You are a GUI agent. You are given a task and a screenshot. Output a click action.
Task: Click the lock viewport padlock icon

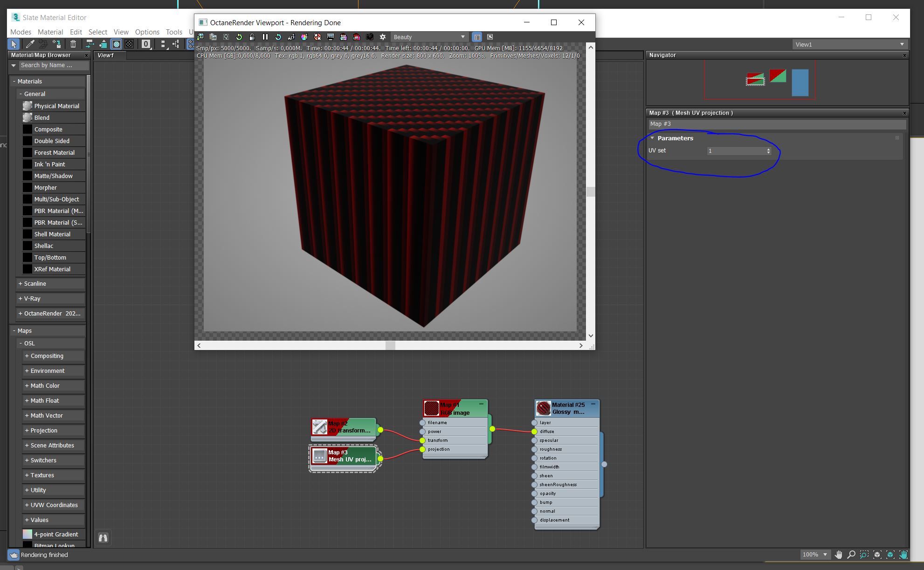click(252, 37)
